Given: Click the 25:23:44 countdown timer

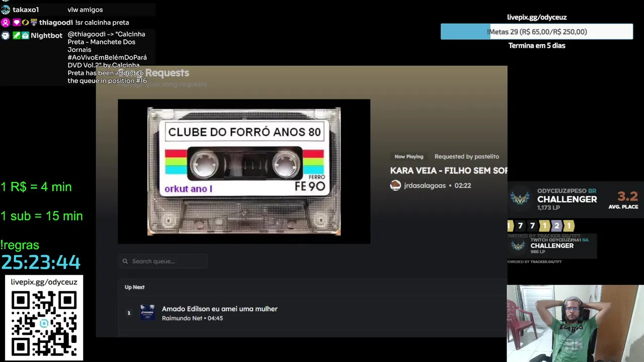Looking at the screenshot, I should point(41,262).
